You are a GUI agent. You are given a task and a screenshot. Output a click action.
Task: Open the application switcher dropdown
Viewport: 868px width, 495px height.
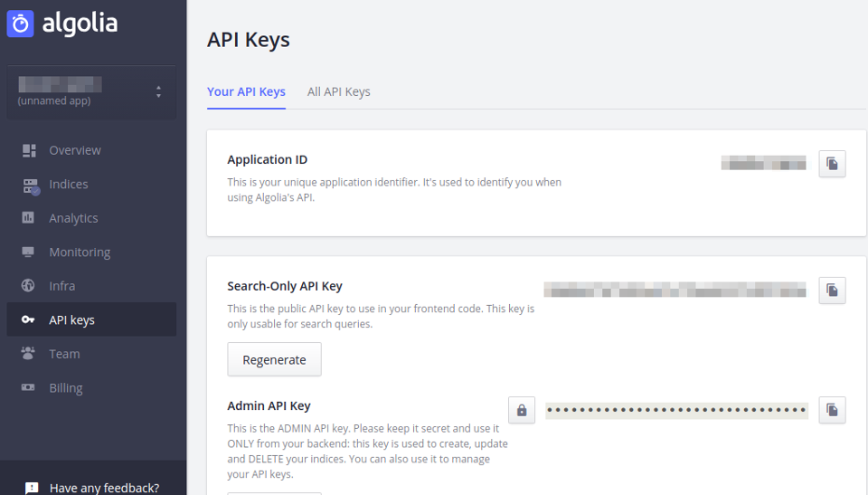coord(91,92)
